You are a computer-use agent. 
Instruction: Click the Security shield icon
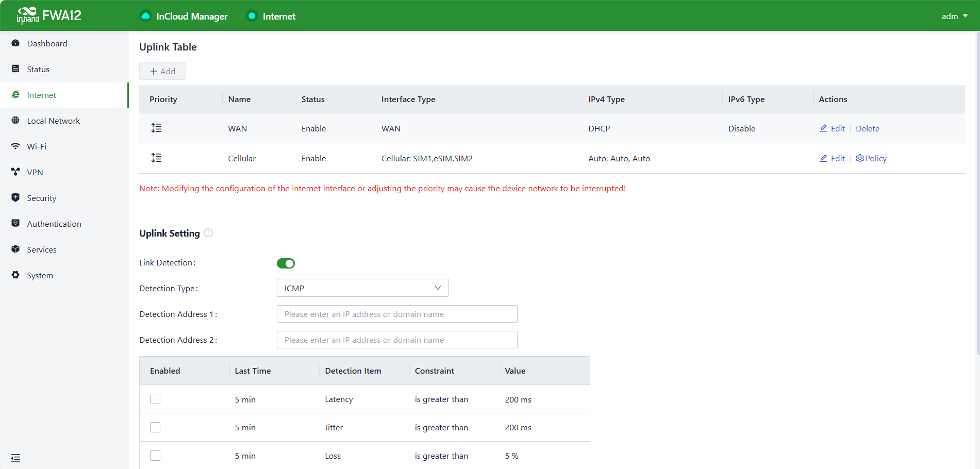15,198
